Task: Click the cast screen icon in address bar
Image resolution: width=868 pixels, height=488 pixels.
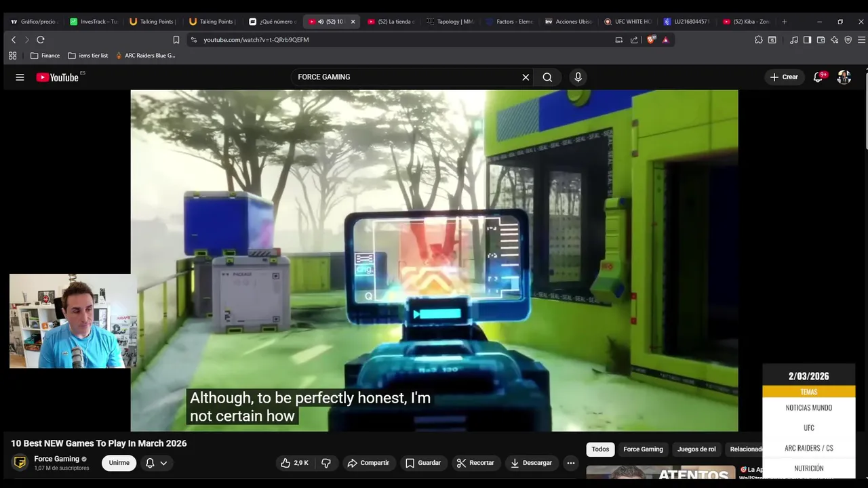Action: [618, 40]
